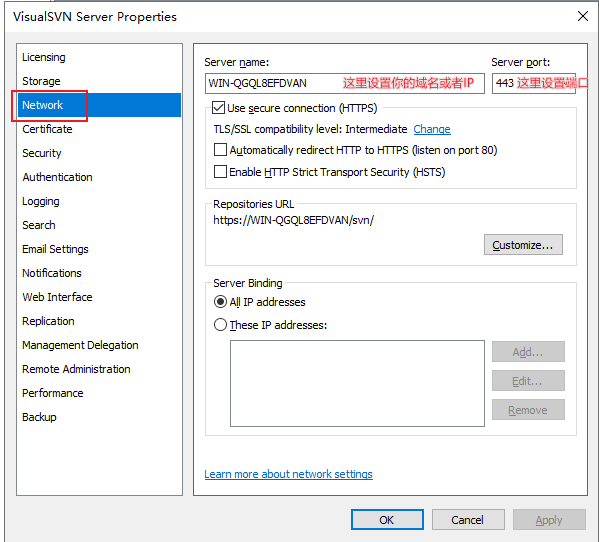Open the Certificate settings page
The width and height of the screenshot is (599, 542).
pos(47,129)
